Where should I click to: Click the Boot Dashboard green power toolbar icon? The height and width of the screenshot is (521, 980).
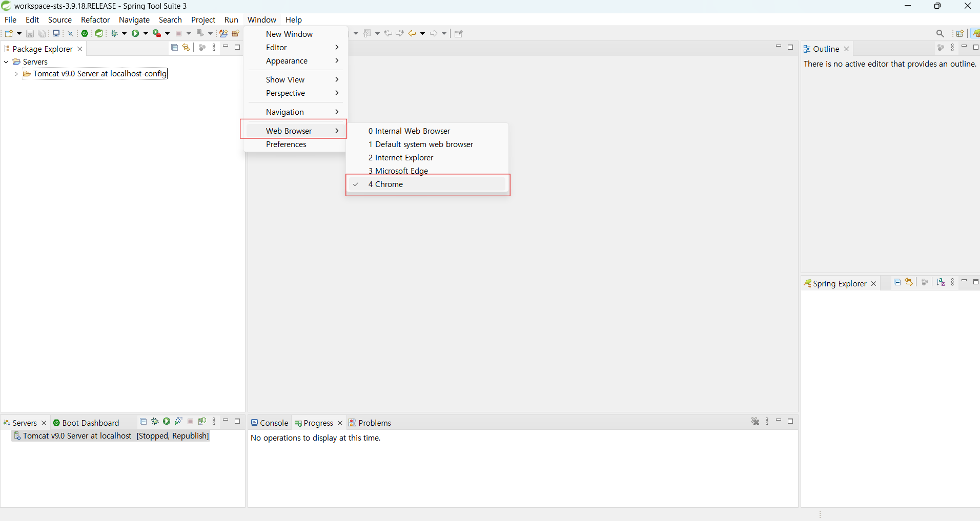[85, 33]
